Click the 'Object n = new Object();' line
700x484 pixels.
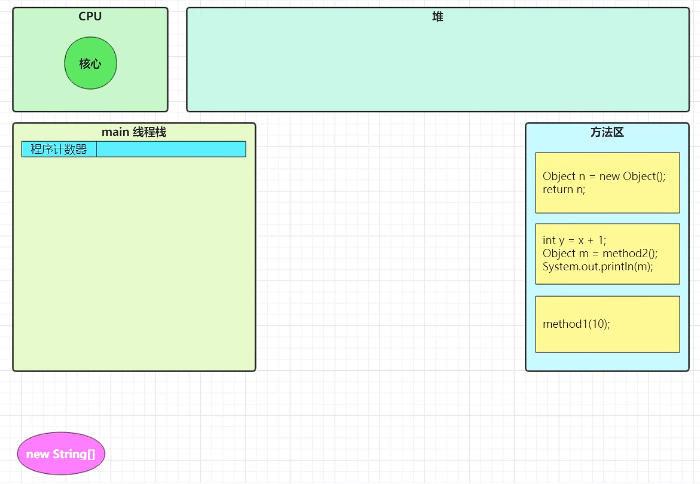pos(603,176)
